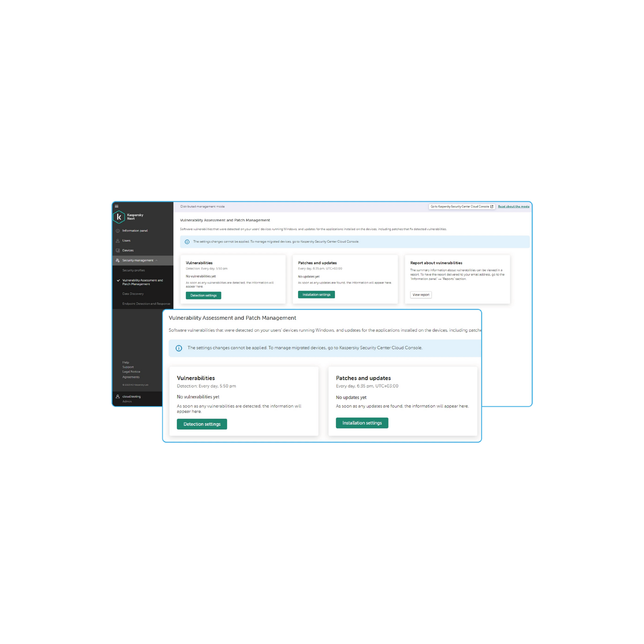This screenshot has width=644, height=644.
Task: Select Vulnerability Assessment and Patch Management item
Action: pyautogui.click(x=142, y=282)
